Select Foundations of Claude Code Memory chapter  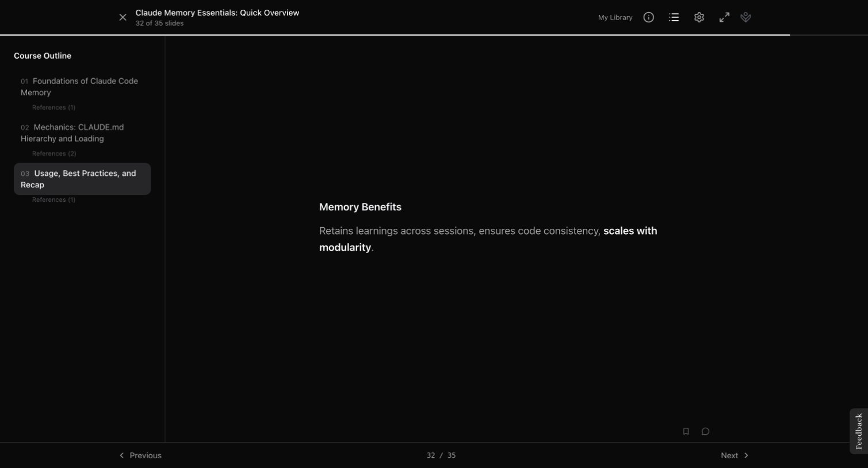(x=82, y=87)
